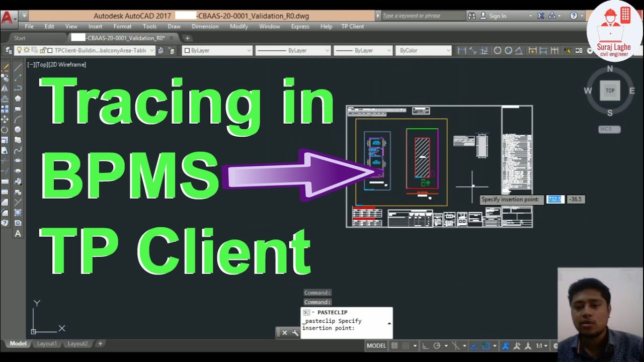This screenshot has height=362, width=644.
Task: Open command line customize wrench
Action: (295, 332)
